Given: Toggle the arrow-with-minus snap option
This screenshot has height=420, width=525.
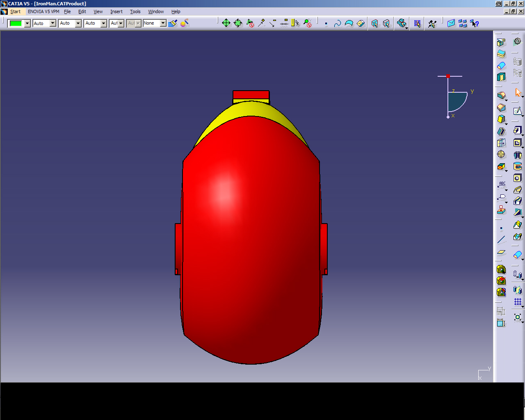Looking at the screenshot, I should click(x=273, y=23).
